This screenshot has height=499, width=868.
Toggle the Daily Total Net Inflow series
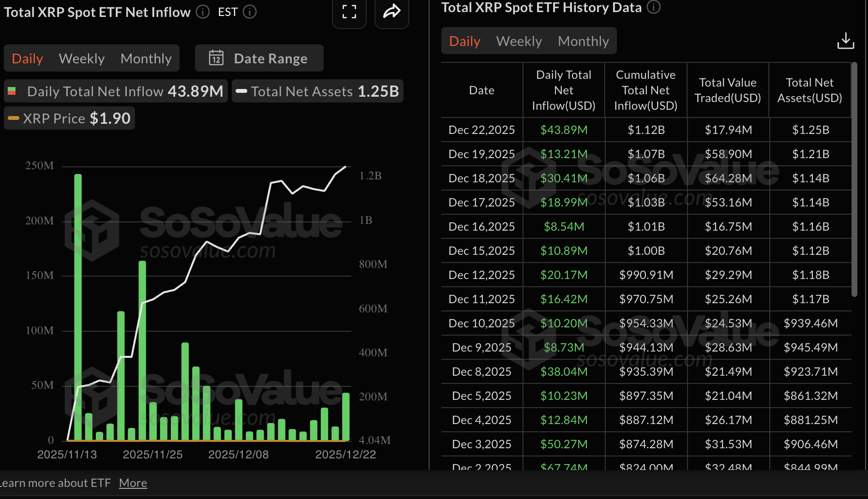pyautogui.click(x=116, y=91)
